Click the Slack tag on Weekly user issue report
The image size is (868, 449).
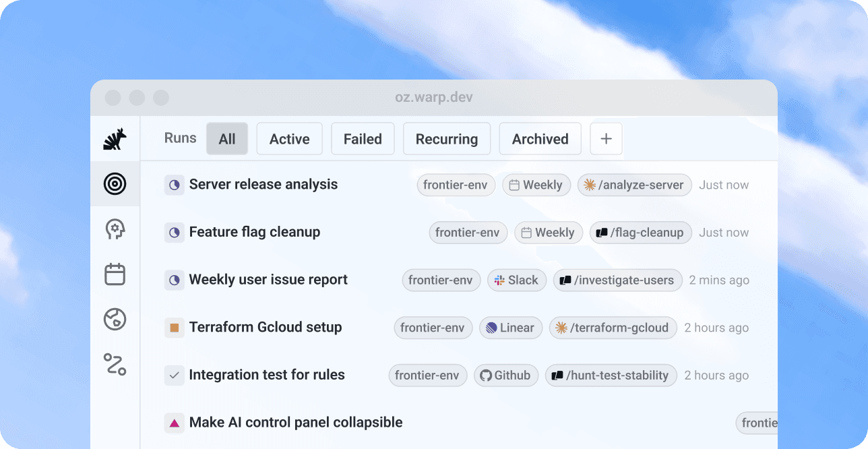click(x=516, y=280)
